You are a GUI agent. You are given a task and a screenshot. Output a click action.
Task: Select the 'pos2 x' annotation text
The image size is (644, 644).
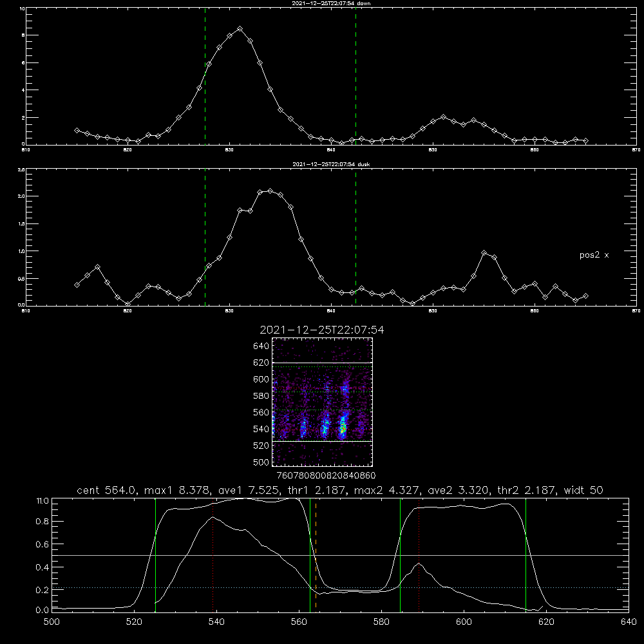[594, 255]
